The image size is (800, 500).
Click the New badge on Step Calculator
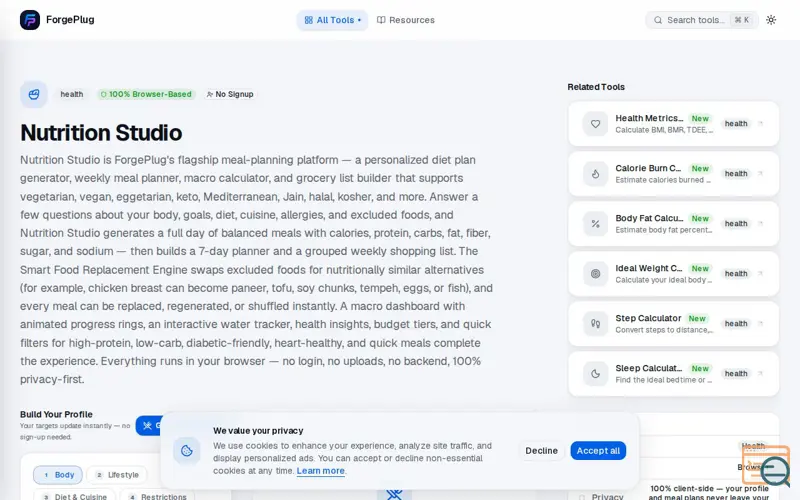pyautogui.click(x=697, y=318)
